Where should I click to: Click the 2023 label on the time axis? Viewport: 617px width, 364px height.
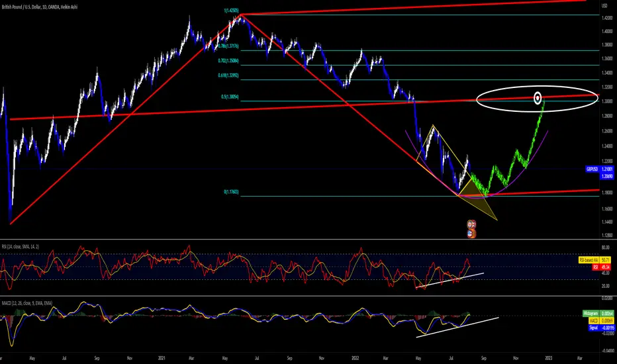549,358
